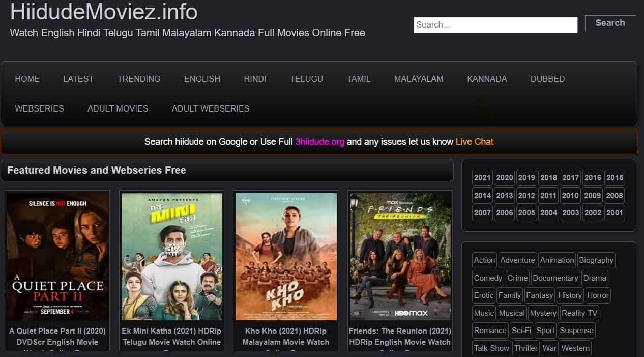Screen dimensions: 644x357
Task: Select the Talk-Show genre tag
Action: tap(491, 348)
